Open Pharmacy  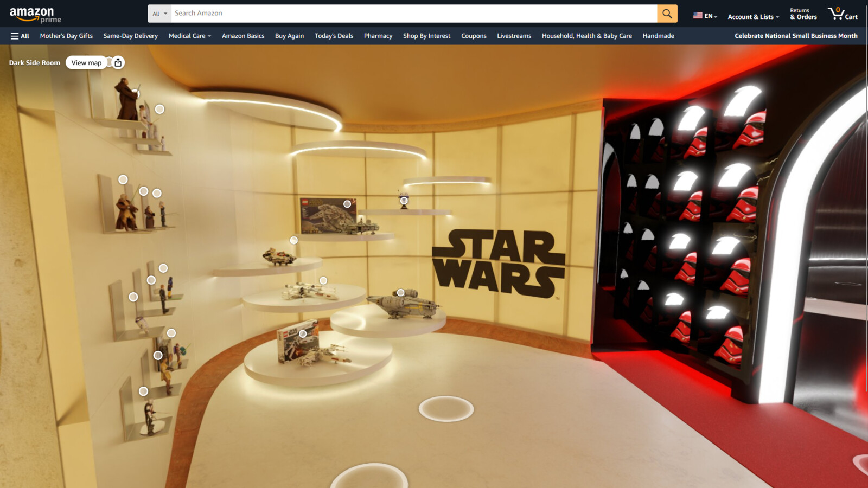click(378, 36)
